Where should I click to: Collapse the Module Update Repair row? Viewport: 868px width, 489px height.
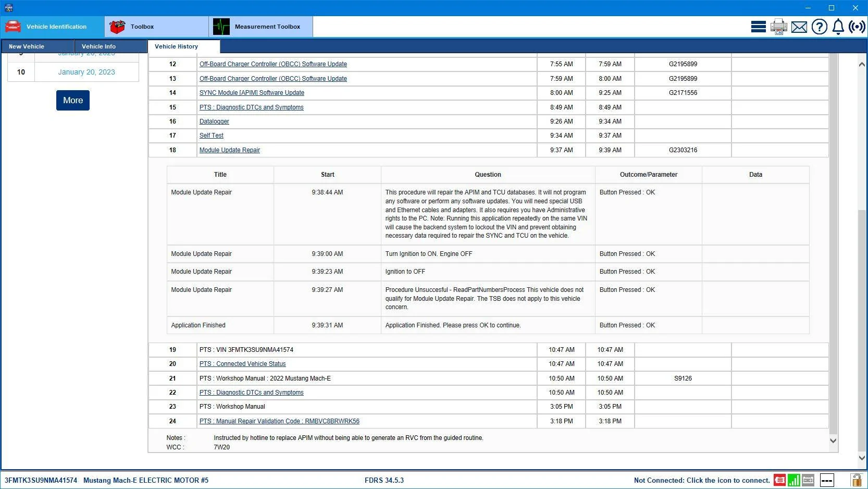tap(229, 150)
